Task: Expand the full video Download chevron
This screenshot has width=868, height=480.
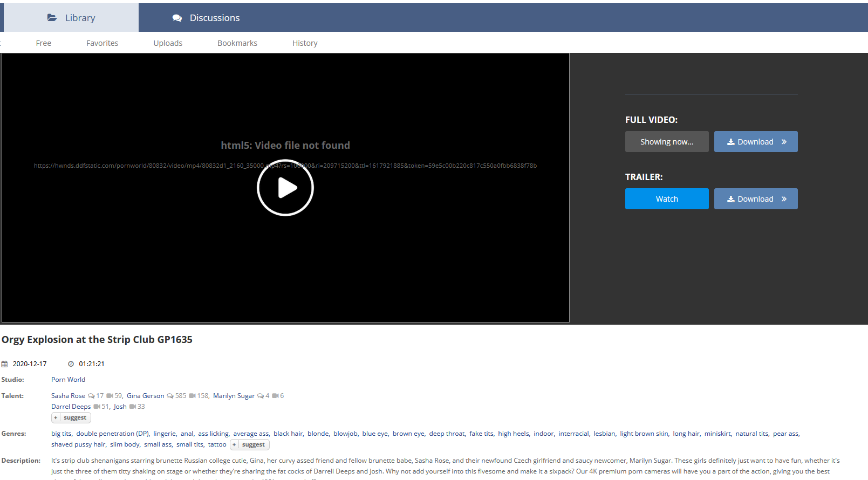Action: 784,142
